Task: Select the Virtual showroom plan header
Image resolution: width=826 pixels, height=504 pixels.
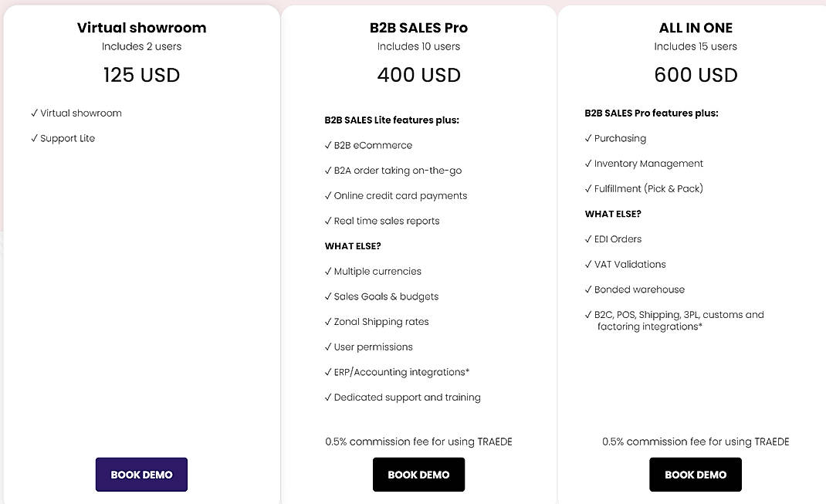Action: [141, 27]
